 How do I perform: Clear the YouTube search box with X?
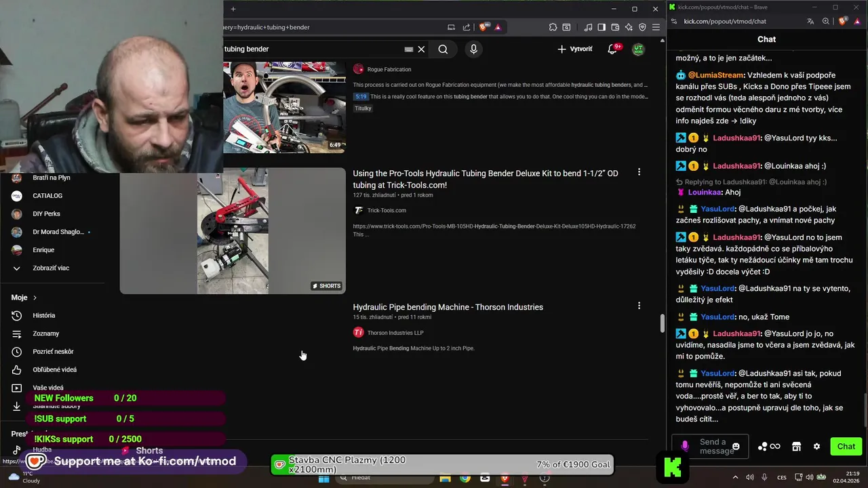(421, 49)
